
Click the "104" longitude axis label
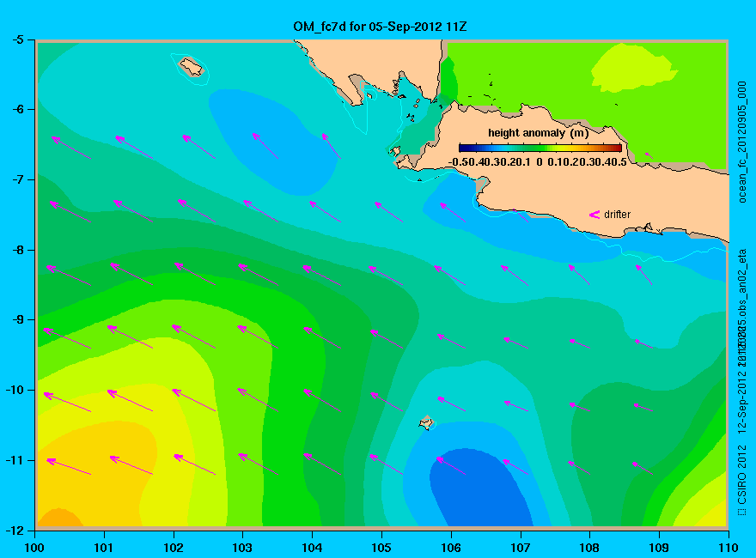tap(312, 548)
